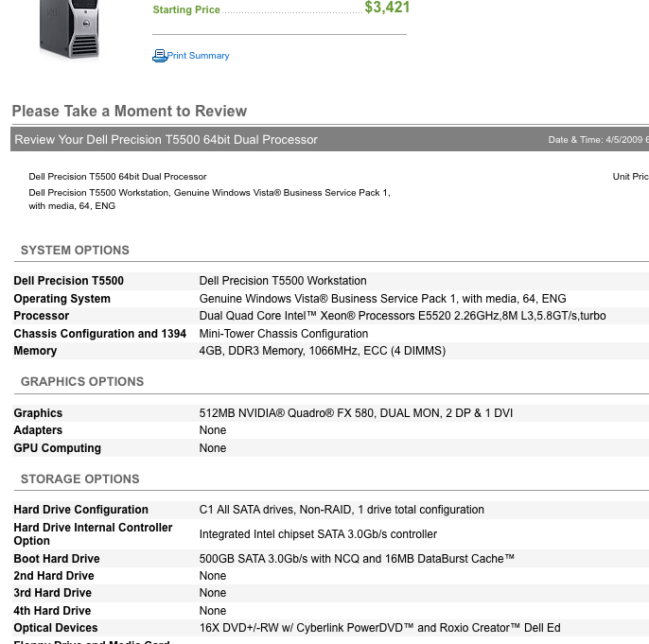Click the 'Mini-Tower Chassis Configuration' value
The width and height of the screenshot is (649, 644).
[284, 334]
